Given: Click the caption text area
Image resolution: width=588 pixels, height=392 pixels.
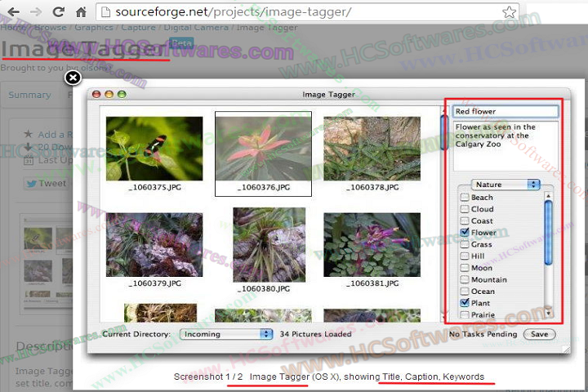Looking at the screenshot, I should click(x=506, y=146).
